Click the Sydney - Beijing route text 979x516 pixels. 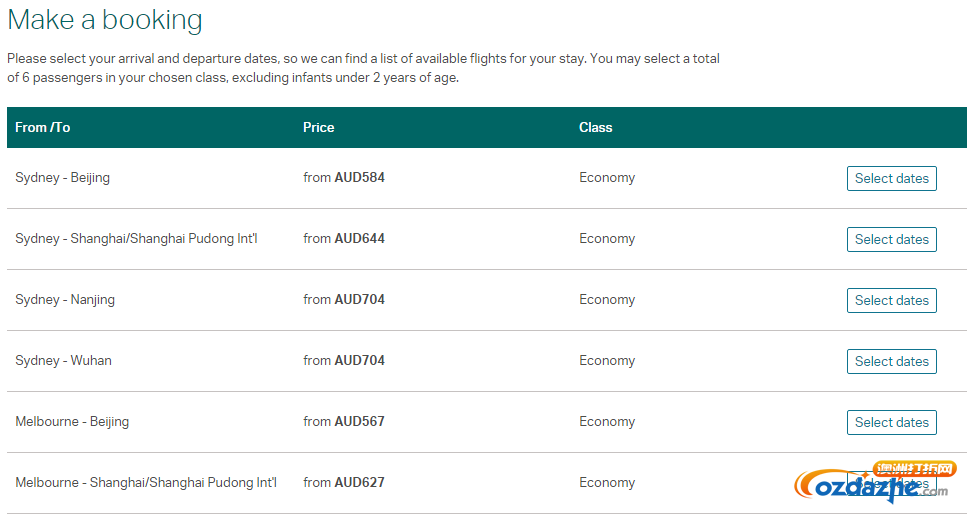[x=62, y=177]
